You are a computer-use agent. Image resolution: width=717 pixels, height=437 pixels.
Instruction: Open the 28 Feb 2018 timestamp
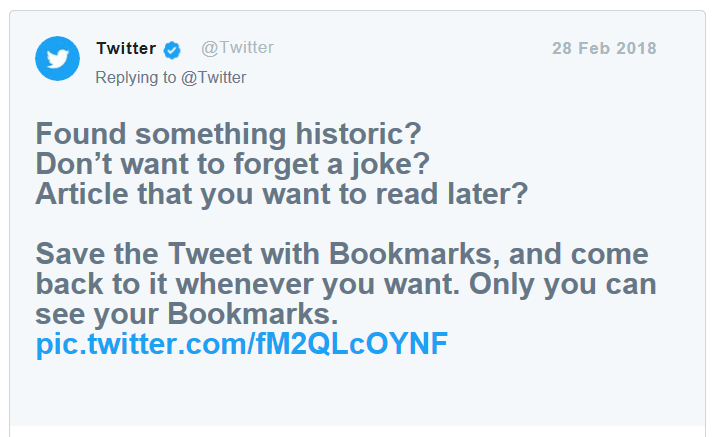point(604,49)
